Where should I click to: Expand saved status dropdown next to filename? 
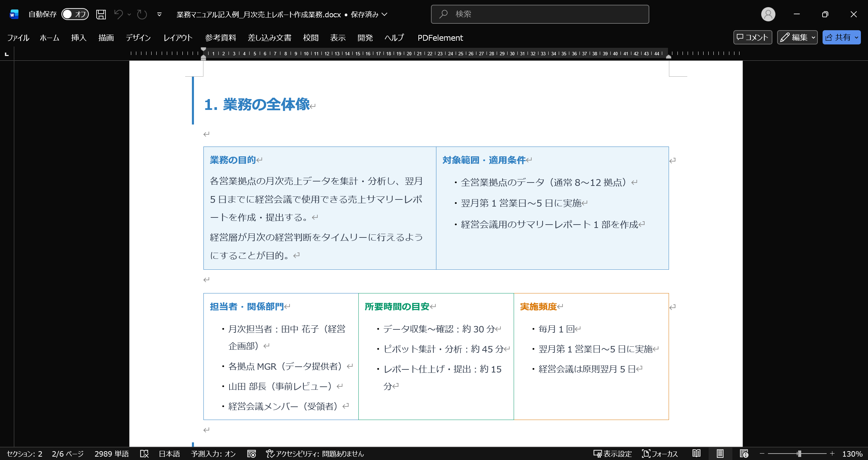tap(384, 14)
